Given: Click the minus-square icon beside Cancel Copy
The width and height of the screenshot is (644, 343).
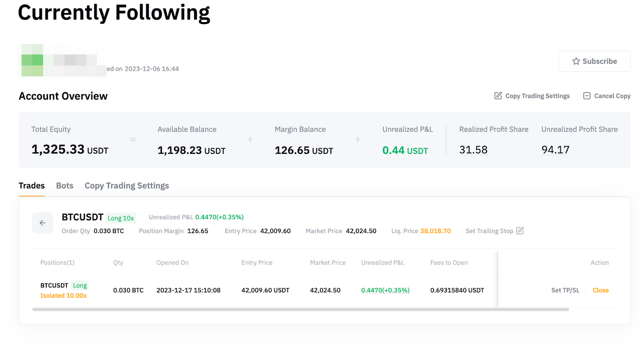Looking at the screenshot, I should 587,96.
